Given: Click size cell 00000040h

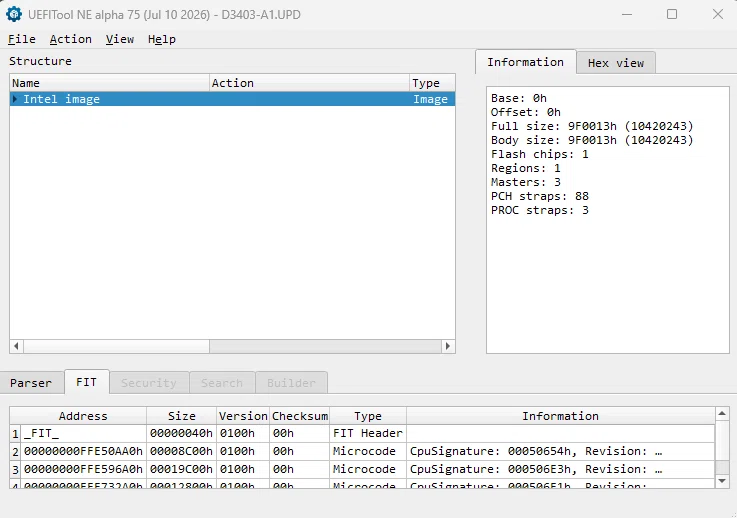Looking at the screenshot, I should coord(181,433).
